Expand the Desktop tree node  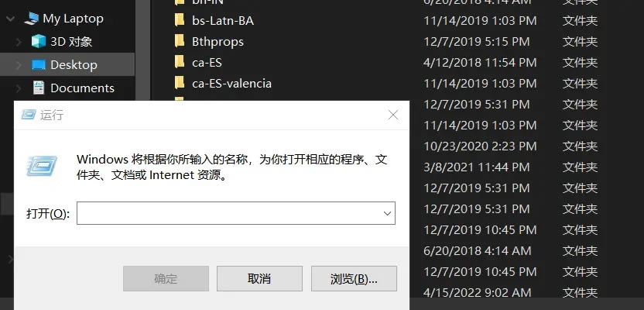pyautogui.click(x=19, y=65)
